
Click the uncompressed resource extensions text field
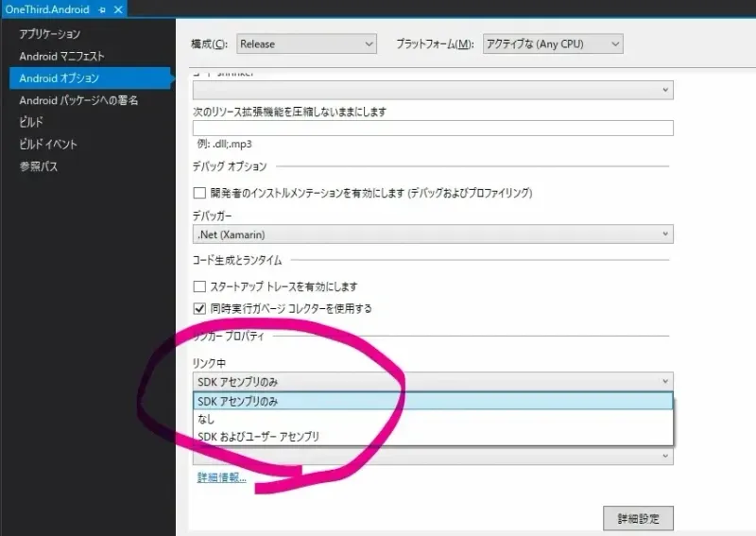click(x=432, y=129)
